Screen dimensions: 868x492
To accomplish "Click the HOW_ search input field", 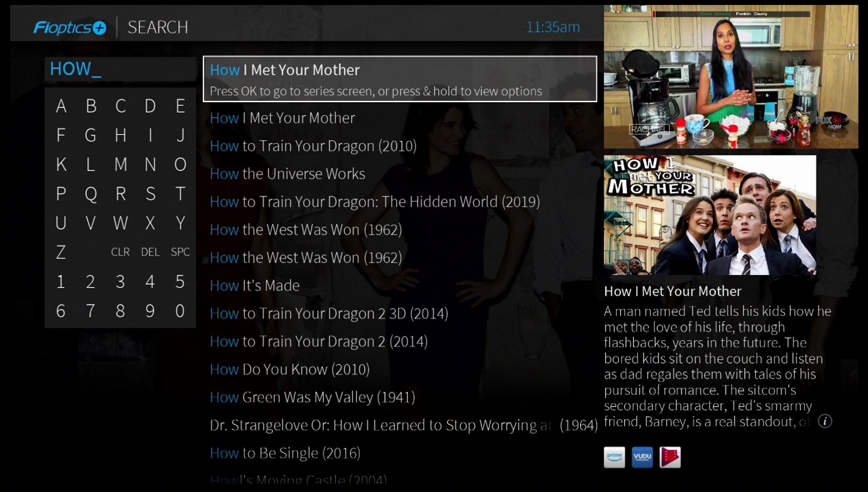I will (120, 69).
